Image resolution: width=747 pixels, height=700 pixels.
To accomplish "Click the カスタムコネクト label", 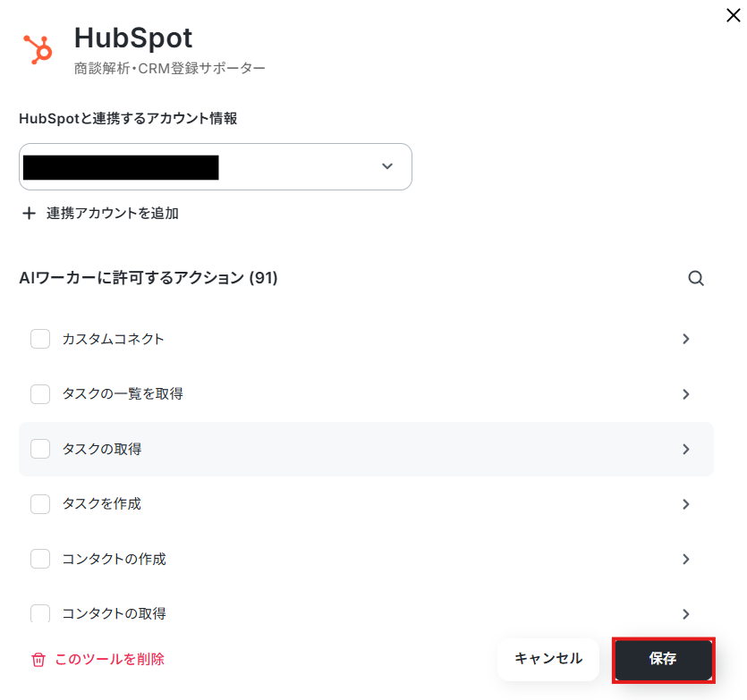I will click(x=114, y=339).
